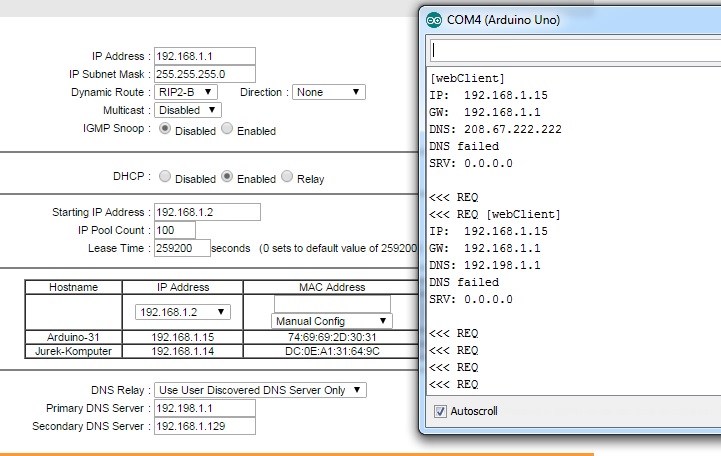
Task: Select IGMP Snoop Enabled radio button
Action: [x=227, y=129]
